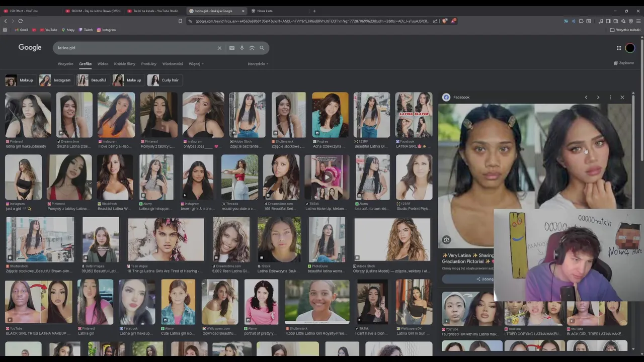
Task: Filter images by Beautiful chip
Action: [x=92, y=80]
